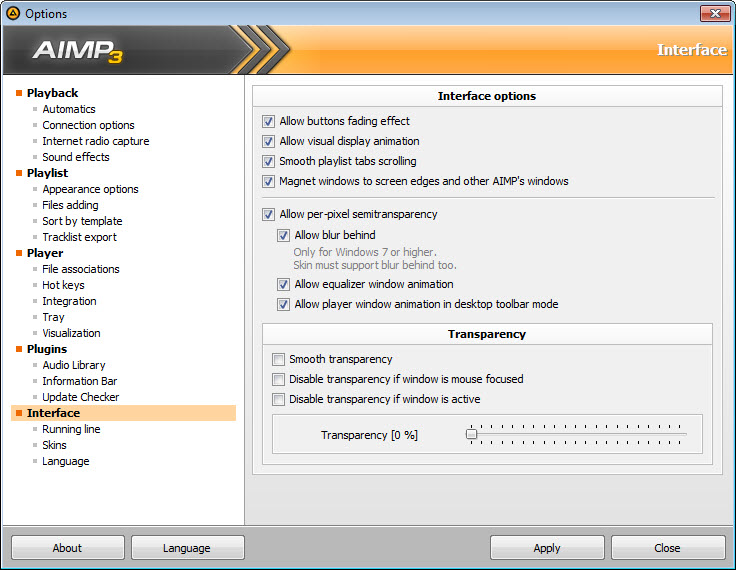Click 'Skin must support blur behind too' note

[x=375, y=265]
